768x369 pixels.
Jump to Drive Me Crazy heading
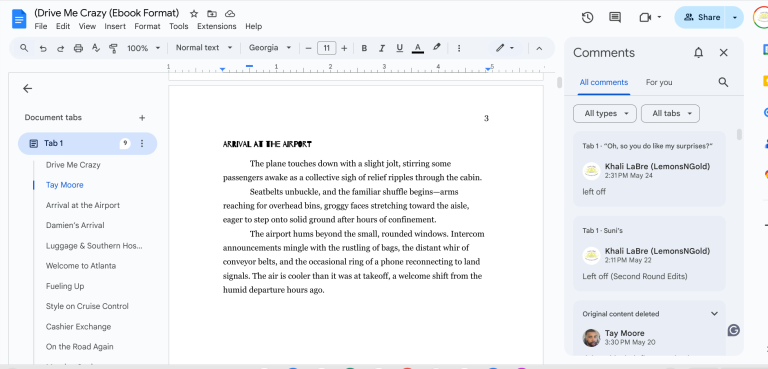point(73,165)
